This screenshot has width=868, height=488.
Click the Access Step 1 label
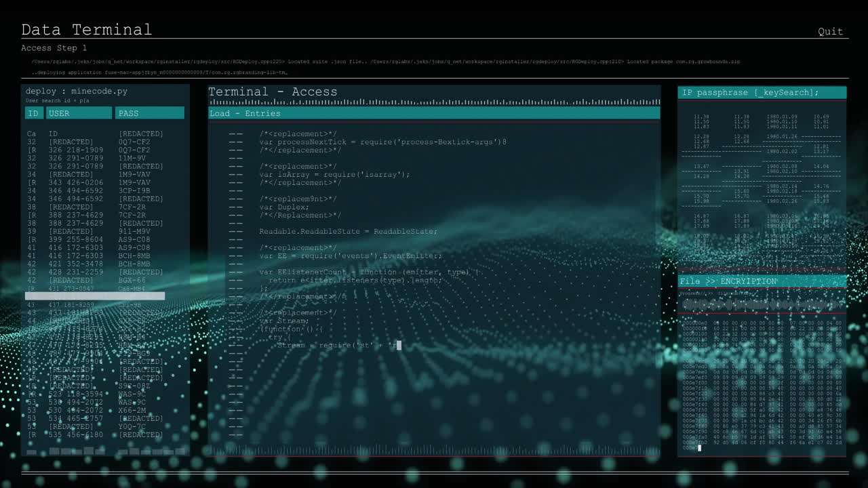pos(54,47)
